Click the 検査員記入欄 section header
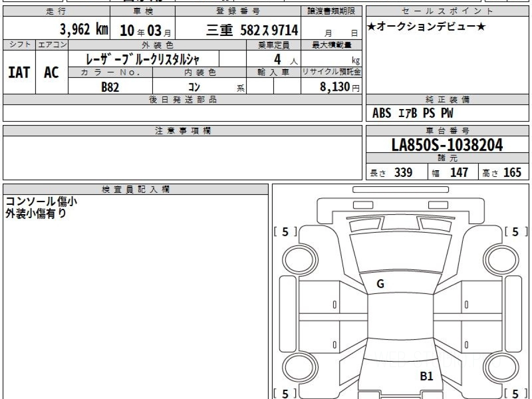This screenshot has width=532, height=399. 136,189
